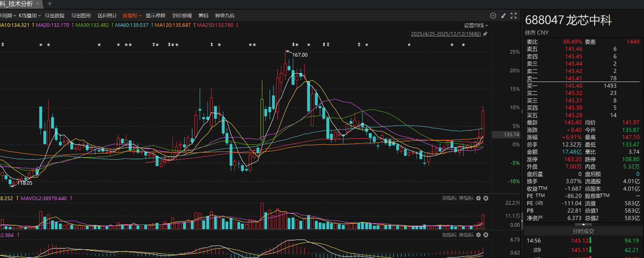Open volume indicator settings gear
Image resolution: width=644 pixels, height=258 pixels.
pyautogui.click(x=478, y=198)
